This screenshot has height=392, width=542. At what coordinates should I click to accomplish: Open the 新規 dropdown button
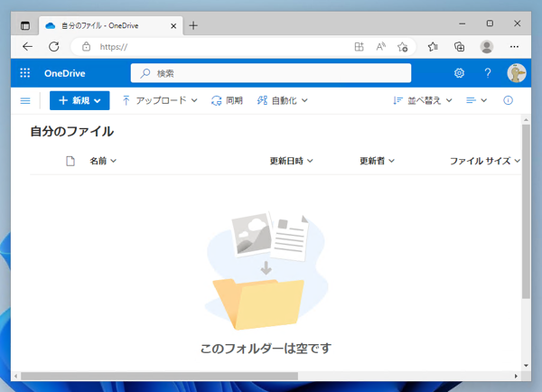point(79,100)
